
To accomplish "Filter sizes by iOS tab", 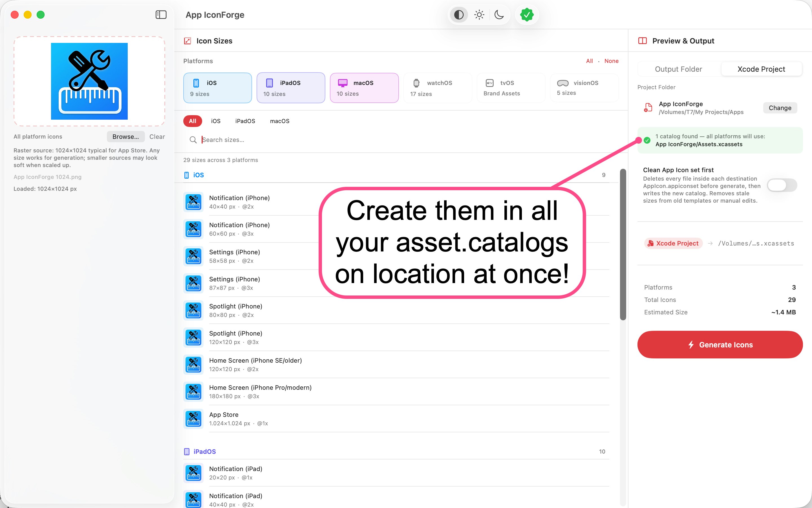I will [216, 121].
